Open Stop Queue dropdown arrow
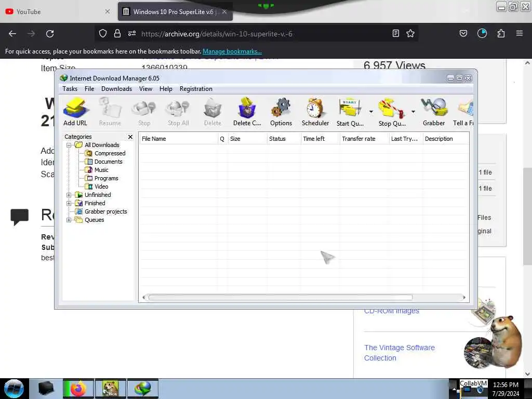Image resolution: width=532 pixels, height=399 pixels. click(413, 112)
